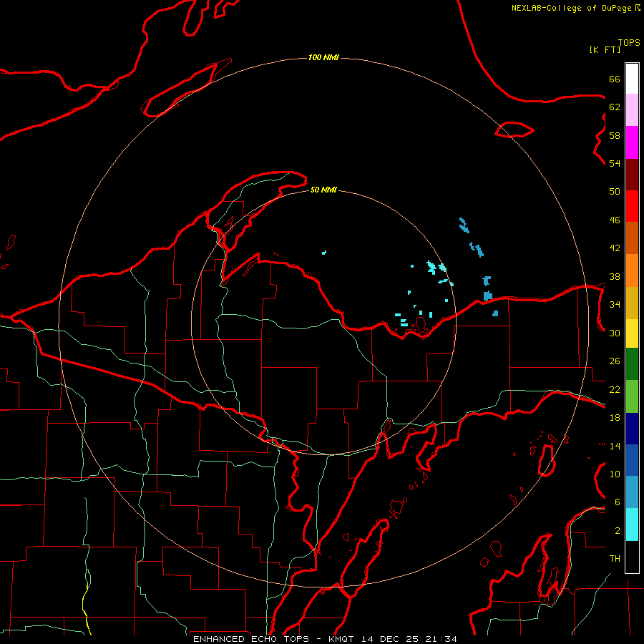This screenshot has width=644, height=644.
Task: Click the [K FT] units label
Action: coord(605,49)
